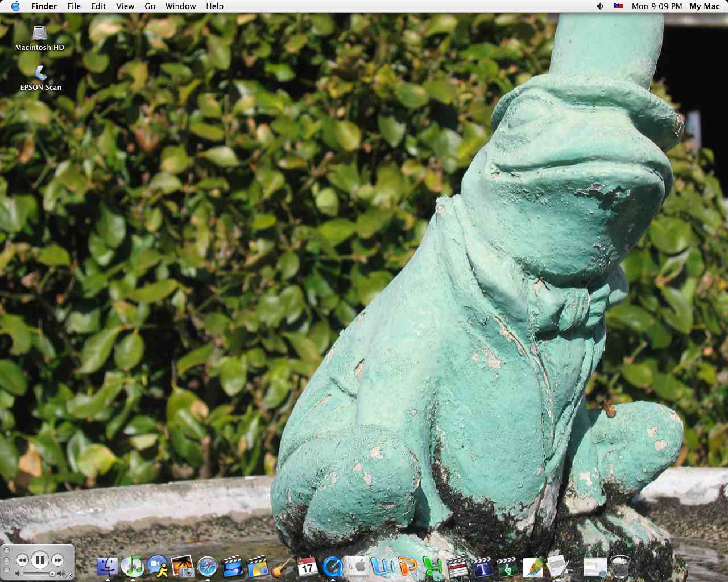The height and width of the screenshot is (582, 728).
Task: Close the iTunes mini player window
Action: 6,551
